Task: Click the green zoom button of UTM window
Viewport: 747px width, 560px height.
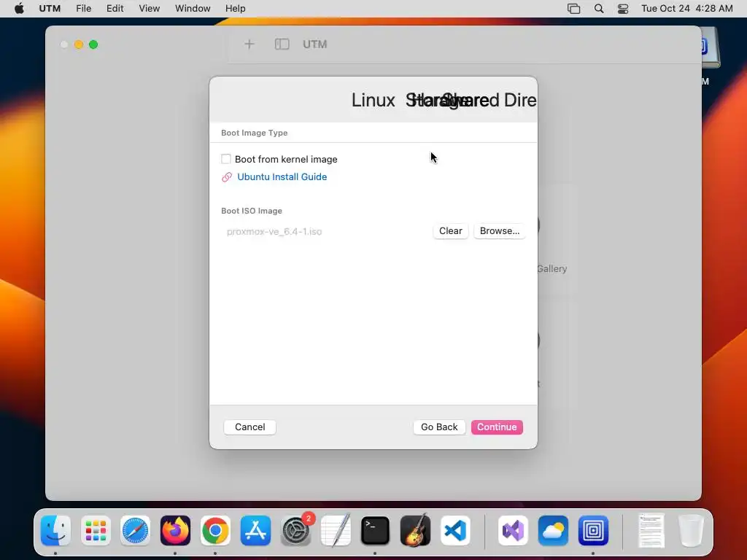Action: point(93,44)
